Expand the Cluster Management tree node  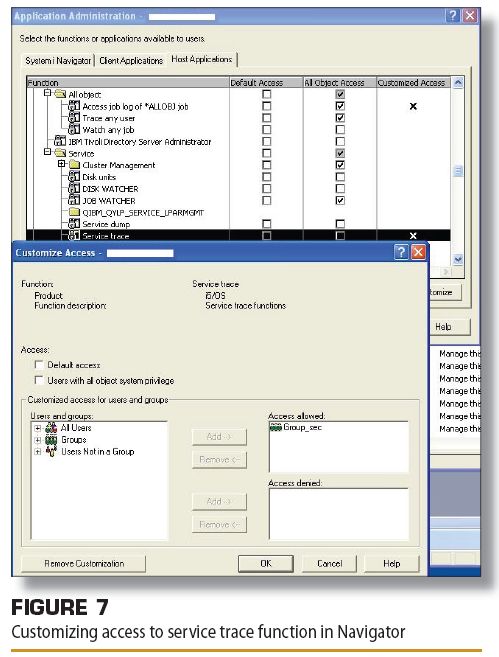coord(62,164)
